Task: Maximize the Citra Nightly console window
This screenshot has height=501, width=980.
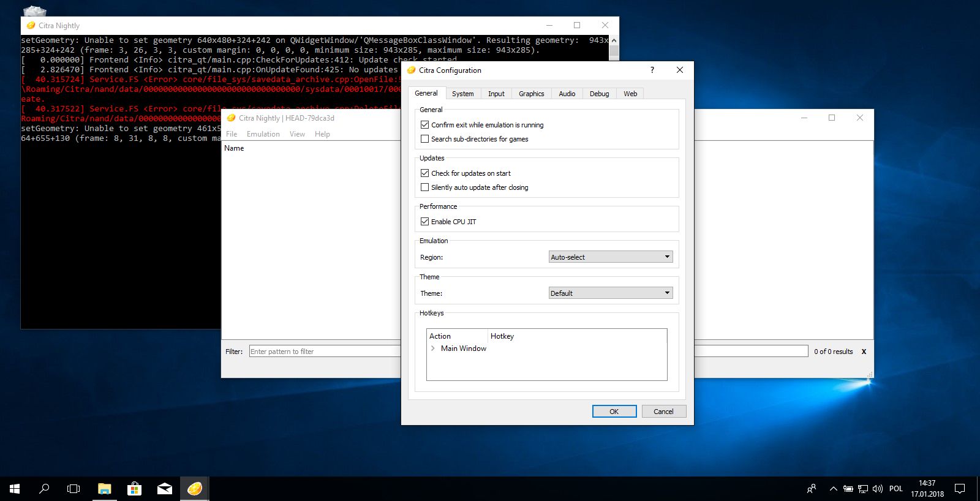Action: [577, 25]
